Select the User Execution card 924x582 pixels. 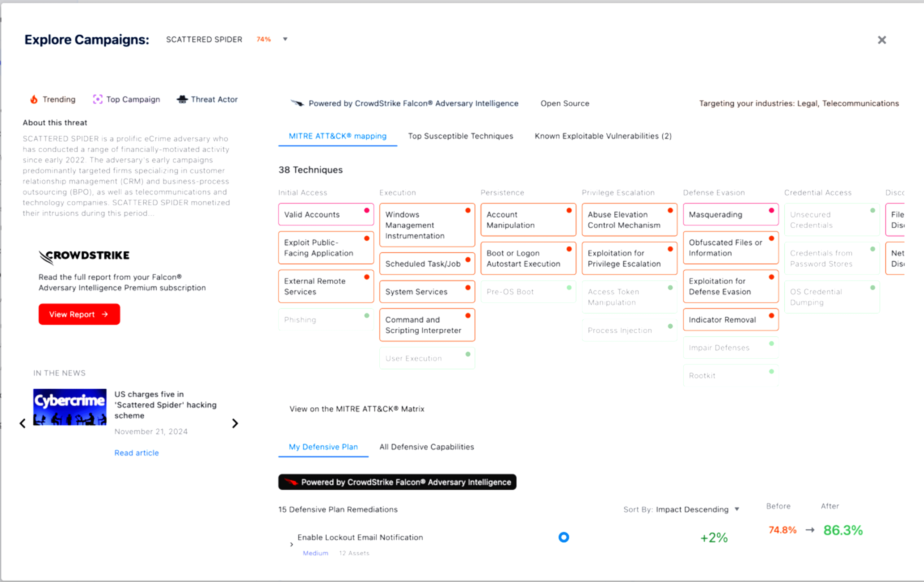tap(427, 358)
